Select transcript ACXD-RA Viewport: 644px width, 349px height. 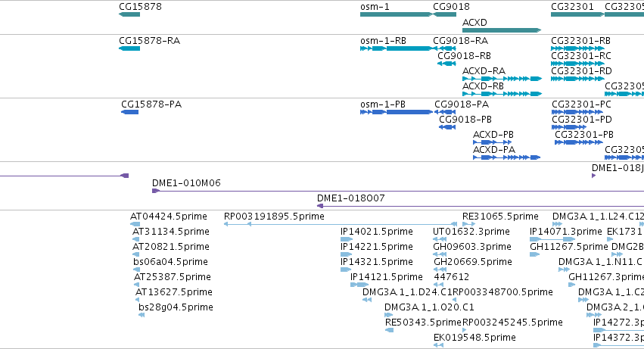pyautogui.click(x=502, y=79)
